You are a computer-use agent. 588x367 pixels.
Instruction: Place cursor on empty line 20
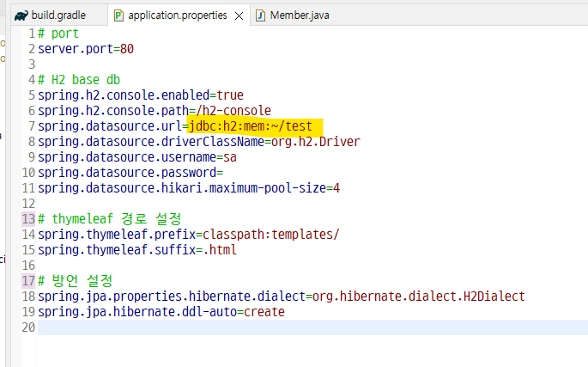[x=312, y=327]
